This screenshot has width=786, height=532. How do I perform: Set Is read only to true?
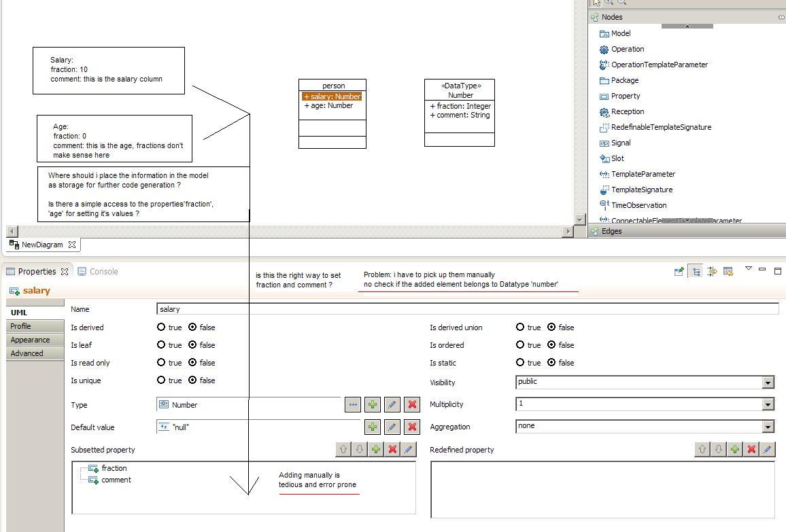[x=161, y=362]
